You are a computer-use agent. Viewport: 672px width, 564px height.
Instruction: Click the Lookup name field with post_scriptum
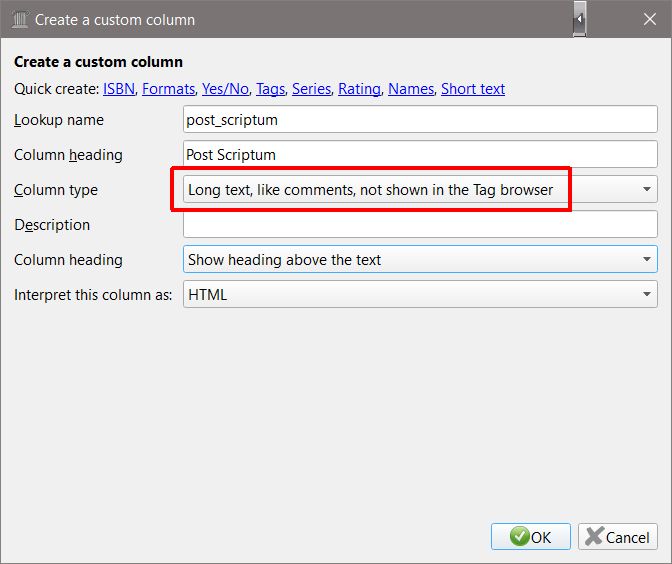420,120
